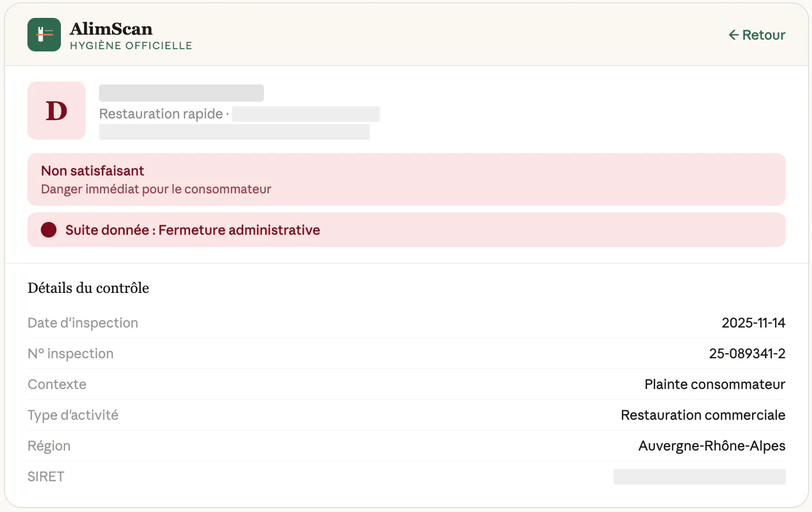
Task: Select inspection number 25-089341-2
Action: pos(747,353)
